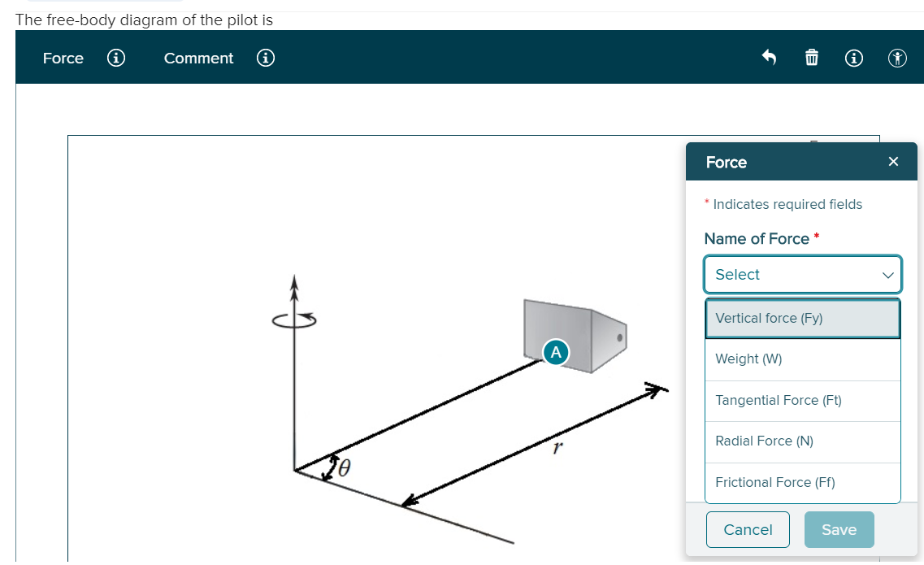This screenshot has height=565, width=924.
Task: Click the teal point A marker on the diagram
Action: (x=556, y=352)
